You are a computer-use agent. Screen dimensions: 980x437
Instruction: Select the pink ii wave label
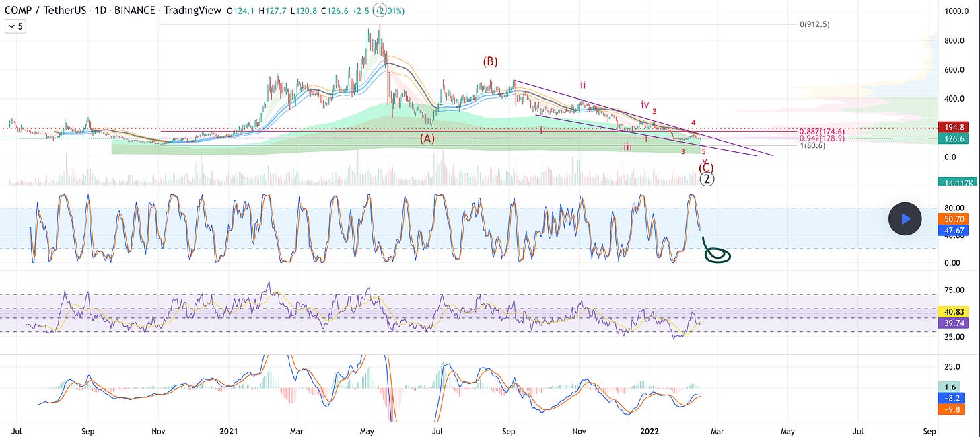click(584, 85)
